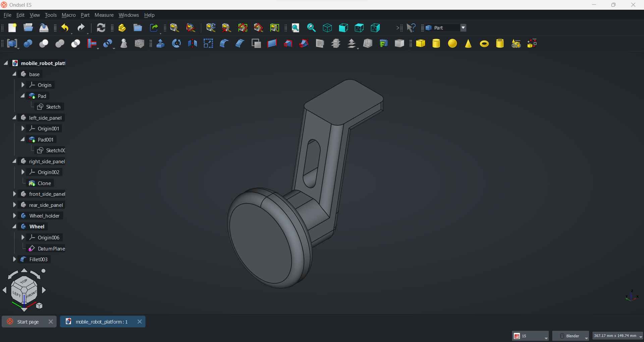Click the Create primitives shapes icon
The image size is (644, 342).
516,44
